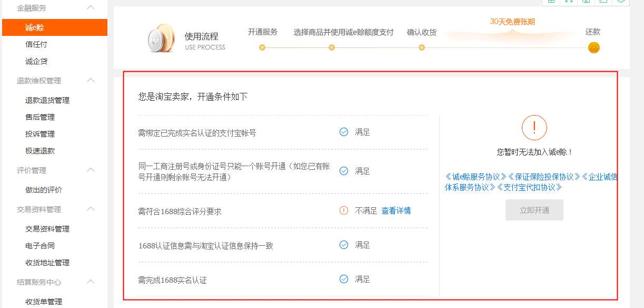Image resolution: width=644 pixels, height=308 pixels.
Task: Click the home icon in top-right toolbar
Action: coord(586,3)
